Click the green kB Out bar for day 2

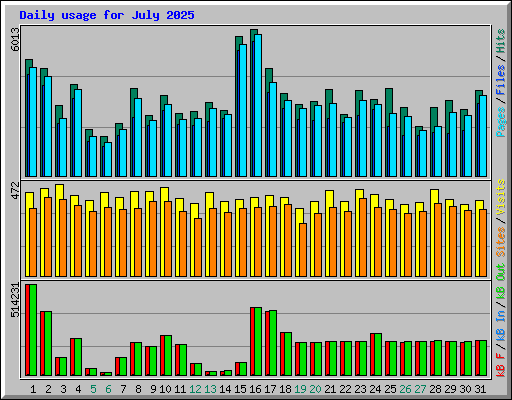(x=48, y=343)
